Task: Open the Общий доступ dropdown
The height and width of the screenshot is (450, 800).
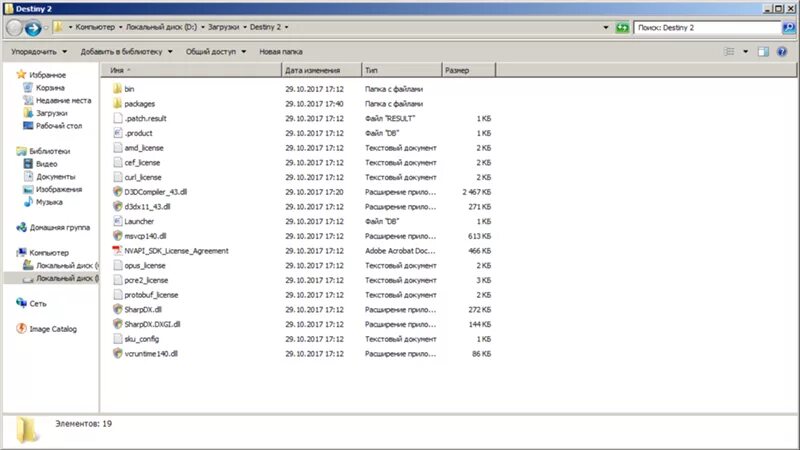Action: (x=215, y=52)
